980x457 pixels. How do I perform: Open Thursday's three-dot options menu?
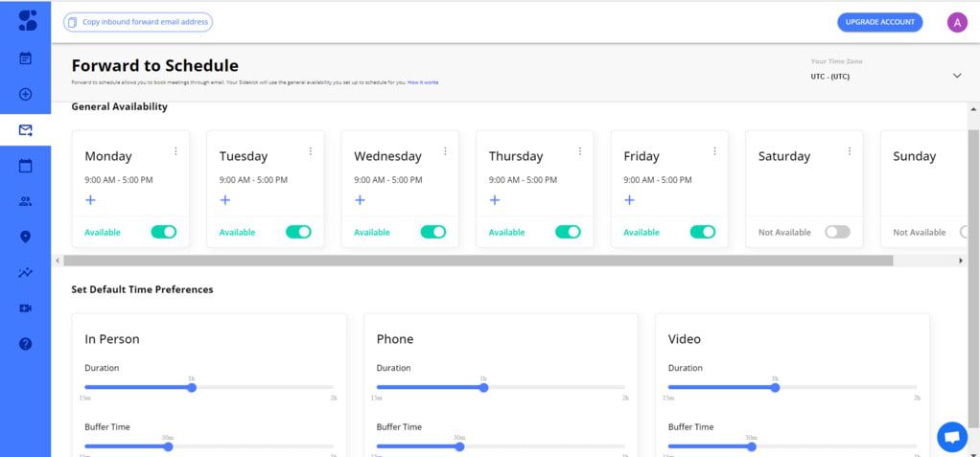(580, 151)
